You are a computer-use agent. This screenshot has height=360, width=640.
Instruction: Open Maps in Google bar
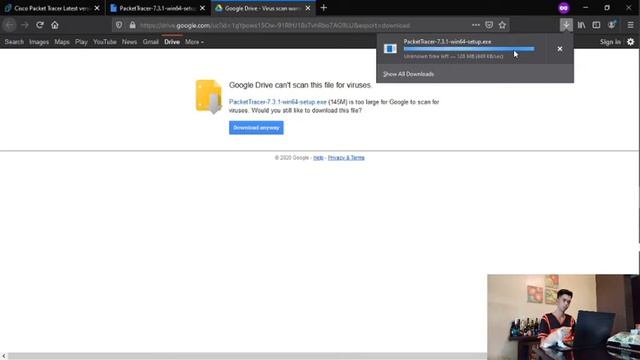[62, 42]
